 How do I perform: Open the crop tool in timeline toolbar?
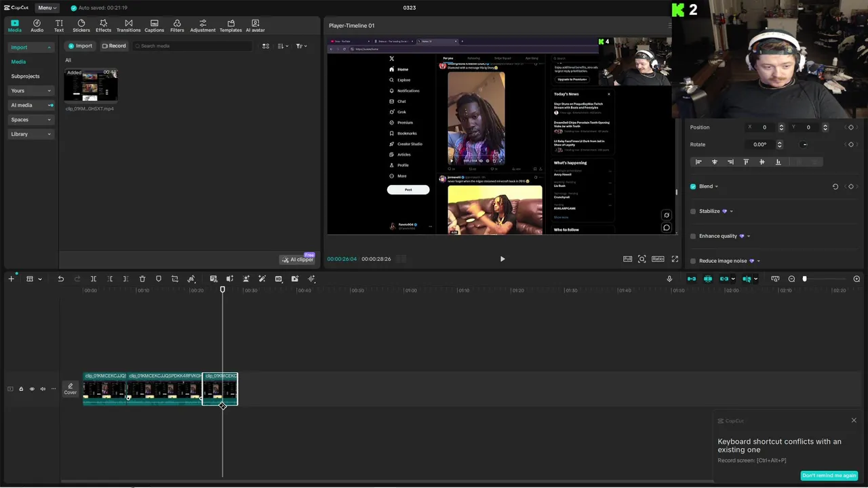click(175, 279)
